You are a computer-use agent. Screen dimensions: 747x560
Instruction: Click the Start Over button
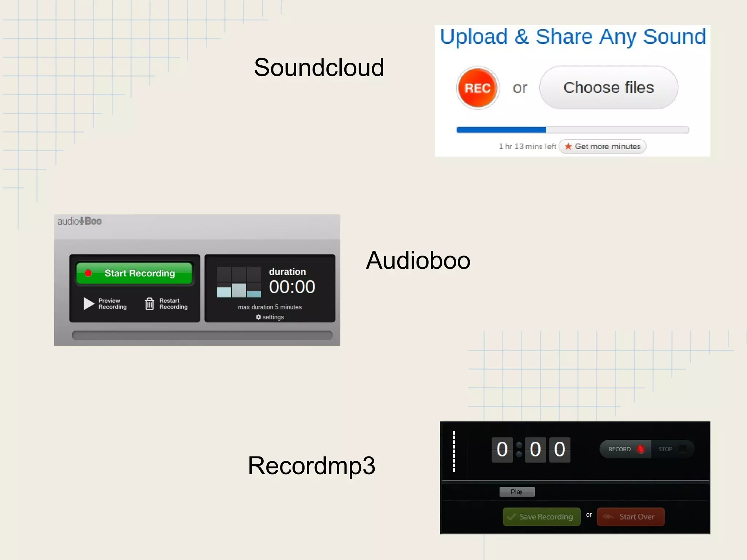[631, 517]
